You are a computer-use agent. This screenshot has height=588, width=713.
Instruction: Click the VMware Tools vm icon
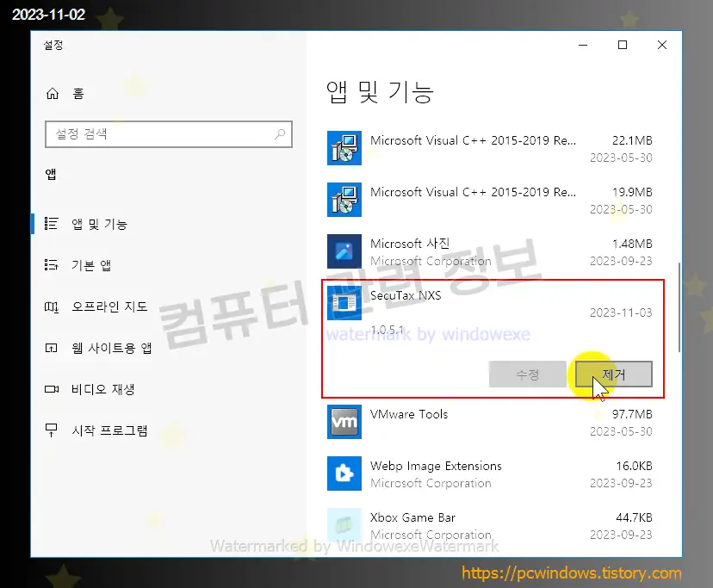[x=344, y=422]
